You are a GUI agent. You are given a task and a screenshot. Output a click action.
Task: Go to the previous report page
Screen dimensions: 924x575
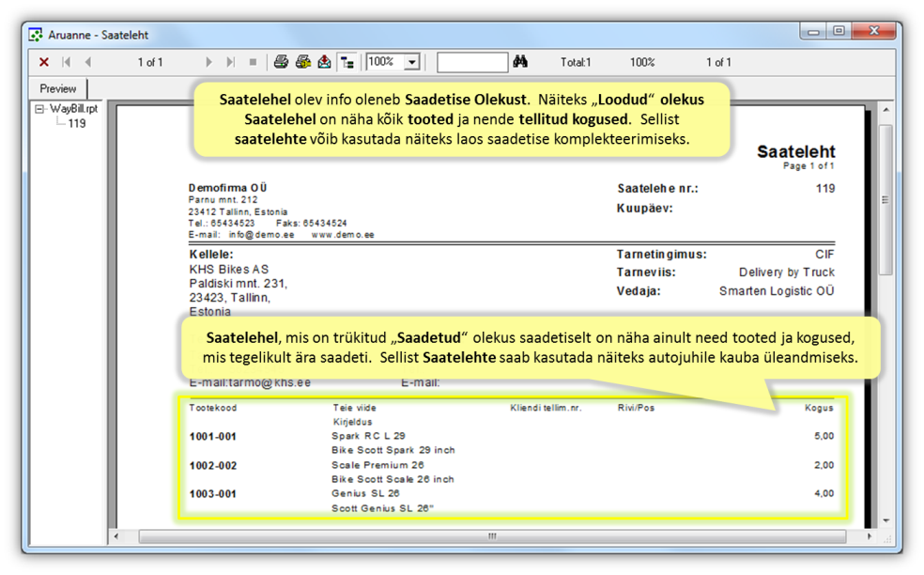[x=88, y=62]
